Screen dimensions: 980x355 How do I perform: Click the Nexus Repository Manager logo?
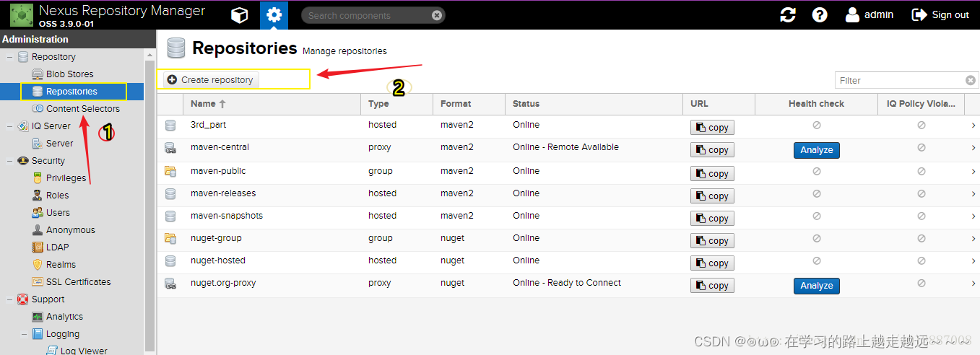click(21, 15)
